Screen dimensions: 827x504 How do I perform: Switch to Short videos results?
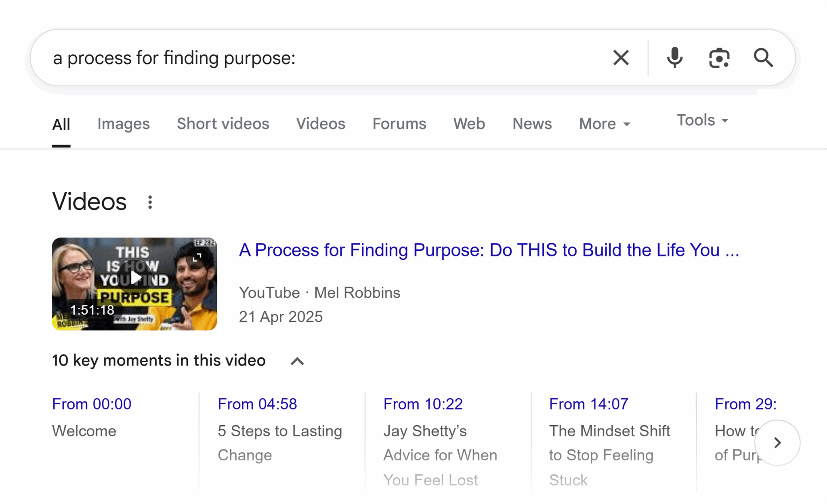tap(222, 124)
